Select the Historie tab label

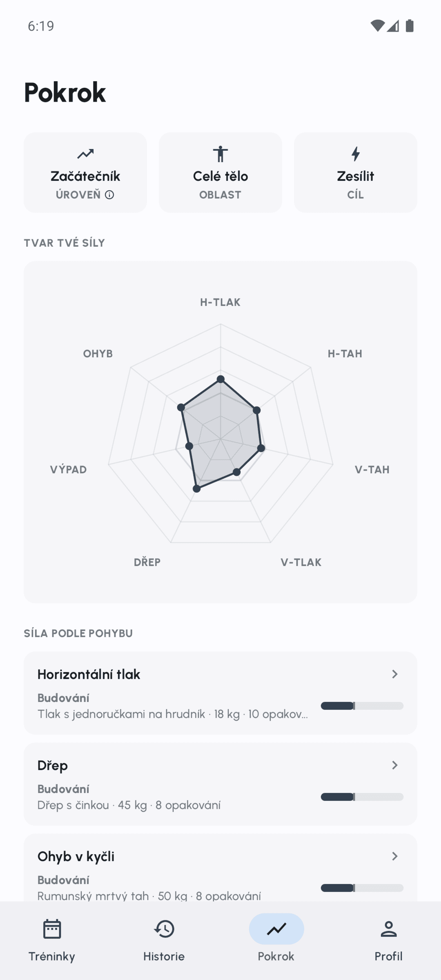click(x=164, y=956)
